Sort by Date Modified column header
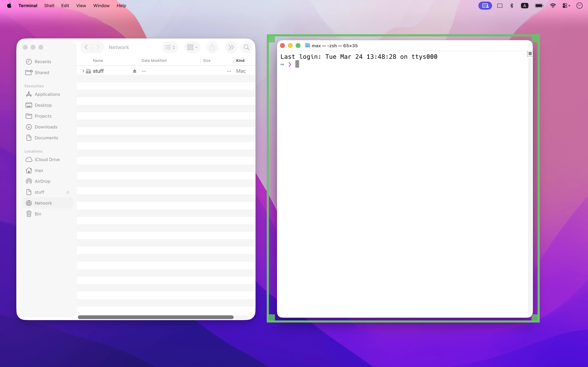The width and height of the screenshot is (588, 367). (154, 60)
